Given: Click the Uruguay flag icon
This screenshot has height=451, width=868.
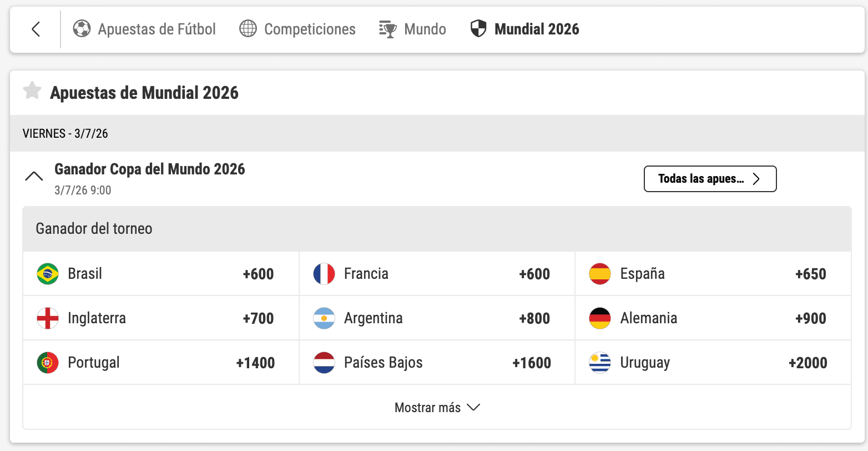Looking at the screenshot, I should click(600, 362).
